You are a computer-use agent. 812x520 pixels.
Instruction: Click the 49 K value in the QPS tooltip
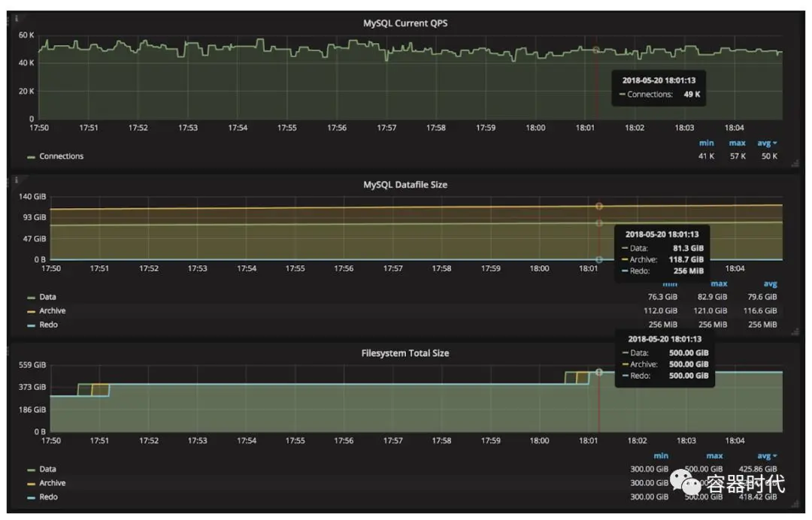pyautogui.click(x=692, y=95)
